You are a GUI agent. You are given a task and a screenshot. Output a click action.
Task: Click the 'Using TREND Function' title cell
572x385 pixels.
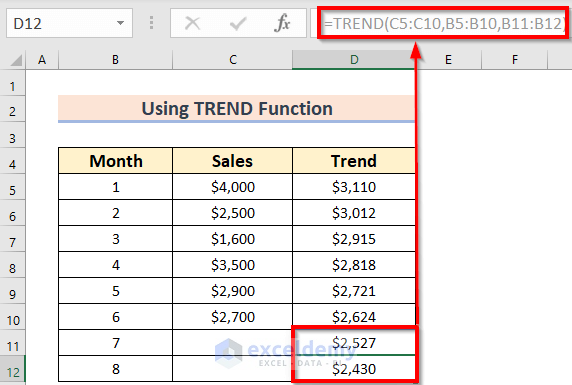click(x=237, y=109)
